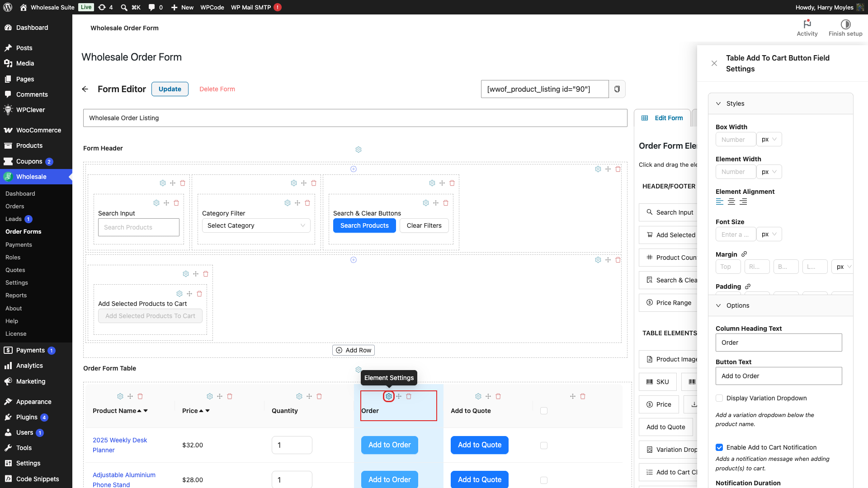Open the Edit Form tab
Viewport: 868px width, 488px height.
[x=662, y=118]
